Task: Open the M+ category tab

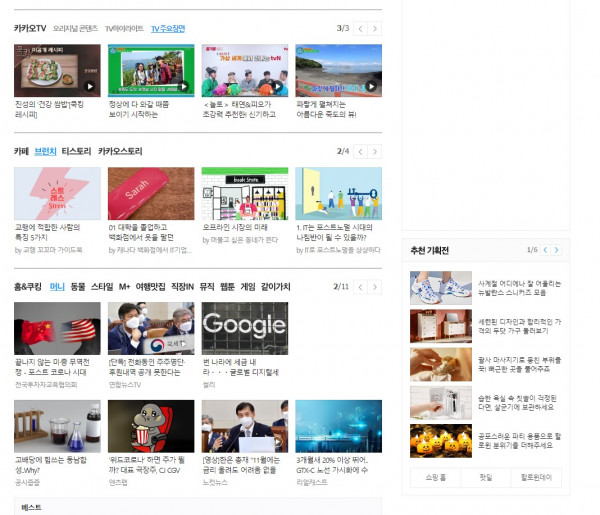Action: pyautogui.click(x=124, y=287)
